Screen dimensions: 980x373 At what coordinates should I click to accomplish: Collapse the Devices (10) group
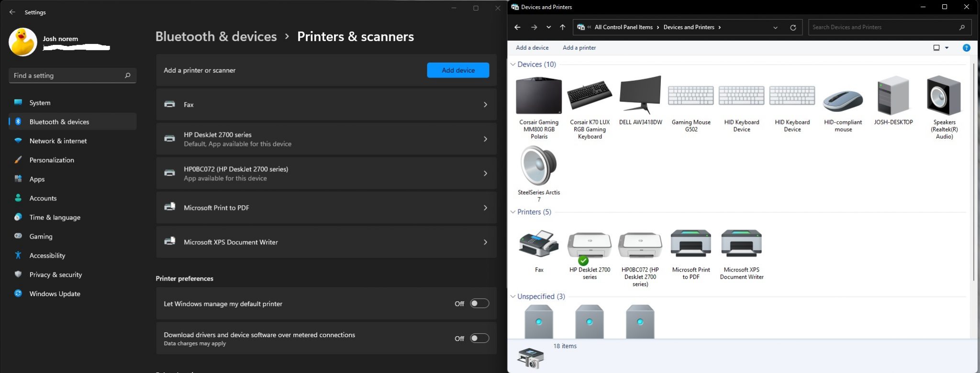pyautogui.click(x=513, y=65)
